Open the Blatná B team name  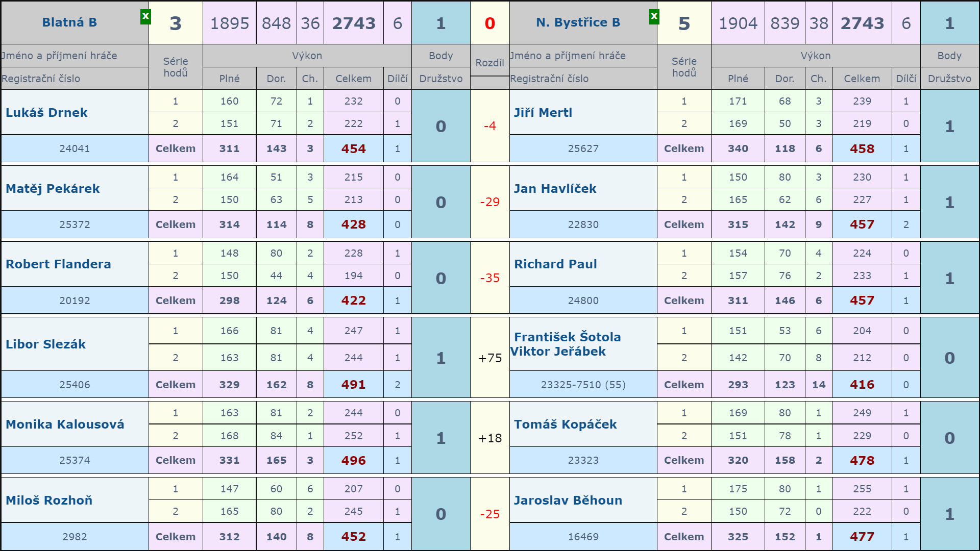click(x=69, y=22)
